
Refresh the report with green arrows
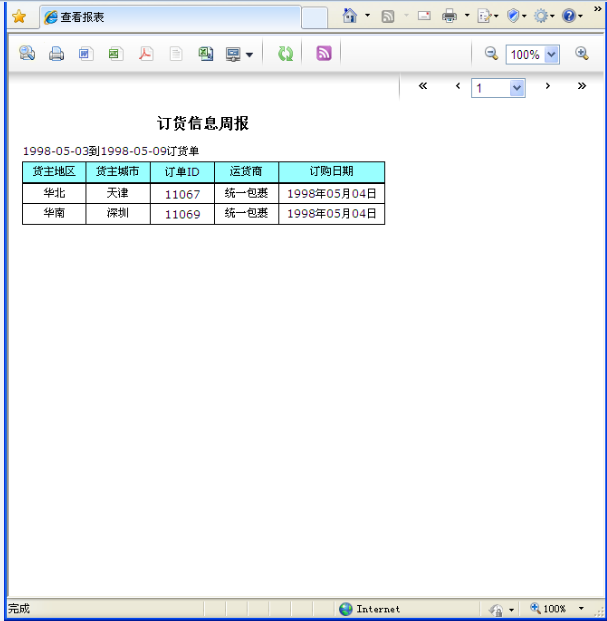(x=285, y=53)
